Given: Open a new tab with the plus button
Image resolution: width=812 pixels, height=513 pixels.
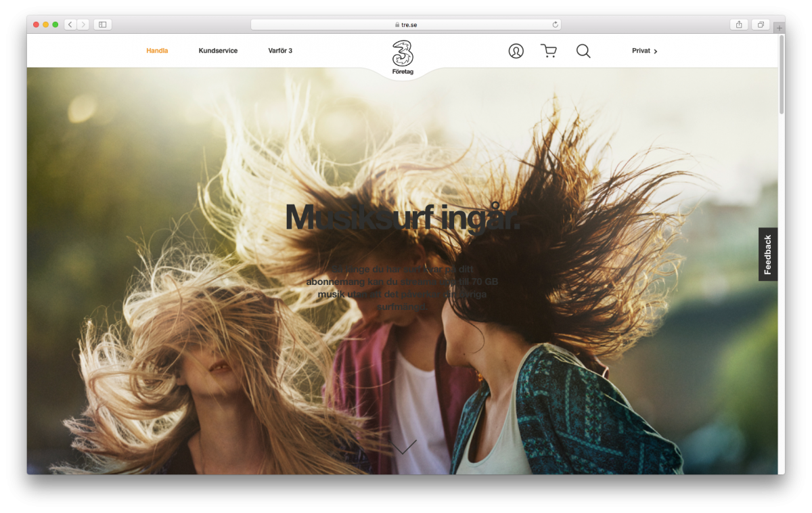Looking at the screenshot, I should click(x=780, y=28).
